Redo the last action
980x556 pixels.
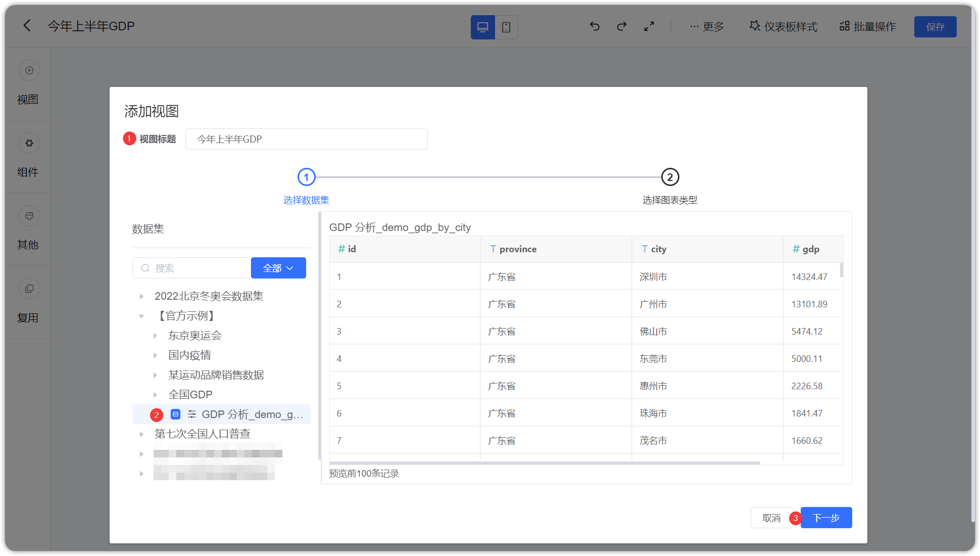click(x=621, y=26)
